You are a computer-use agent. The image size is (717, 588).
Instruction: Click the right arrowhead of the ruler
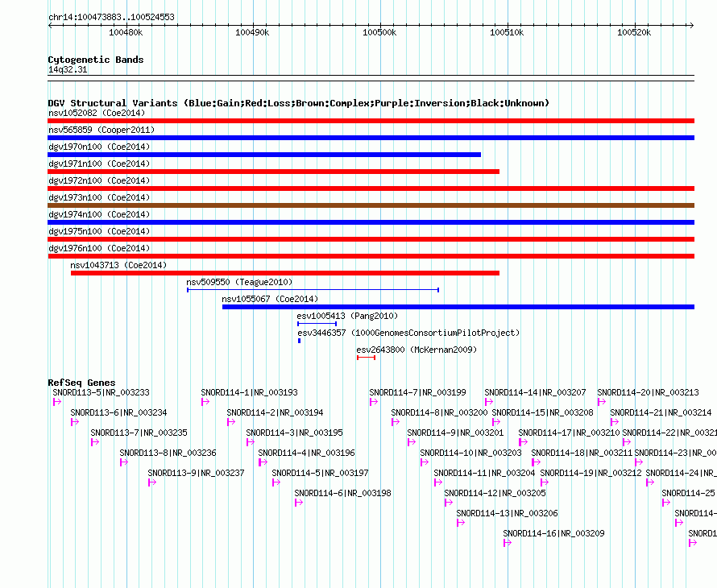coord(691,25)
